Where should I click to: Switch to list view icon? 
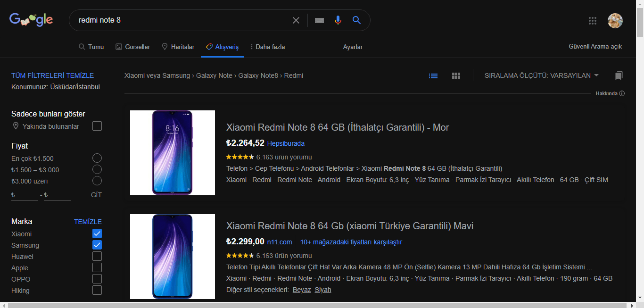click(433, 75)
